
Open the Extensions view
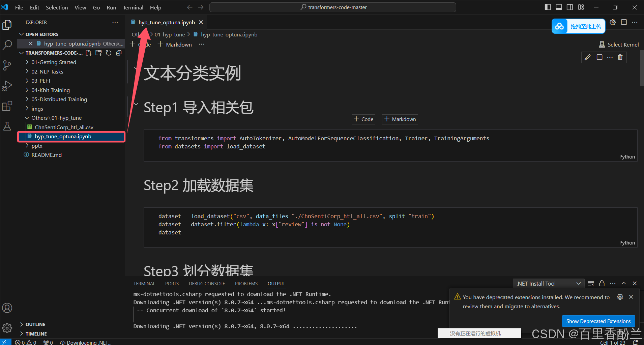coord(7,106)
